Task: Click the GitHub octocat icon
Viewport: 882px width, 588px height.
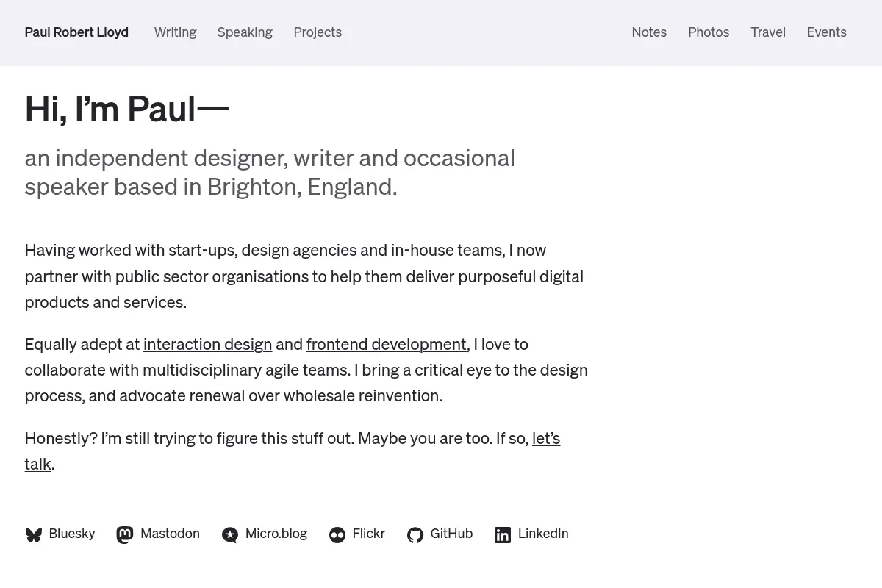Action: tap(415, 535)
